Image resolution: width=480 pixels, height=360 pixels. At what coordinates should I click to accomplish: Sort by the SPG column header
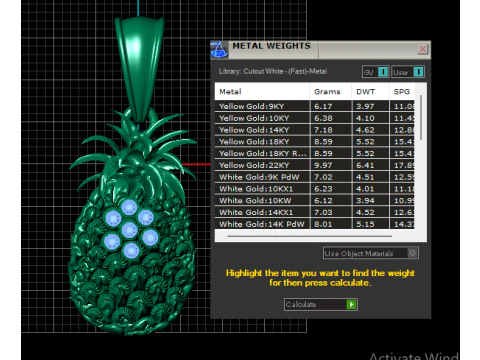coord(402,92)
